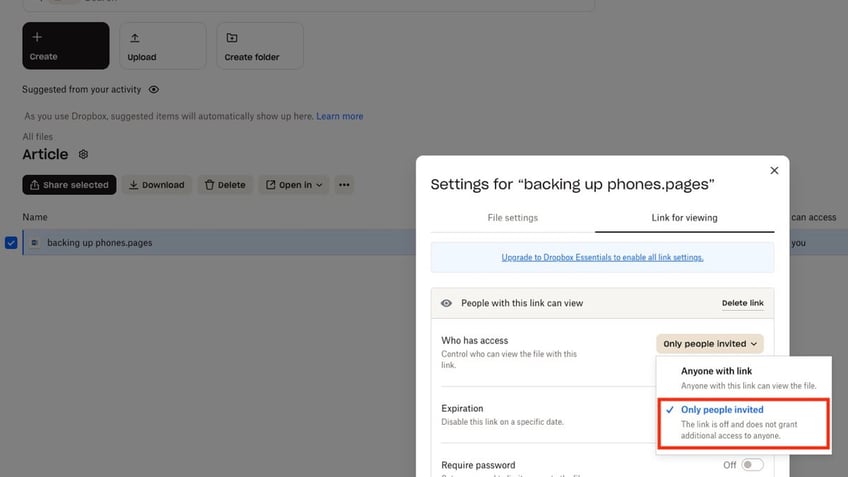Click the Delete link button
Image resolution: width=848 pixels, height=477 pixels.
point(743,303)
